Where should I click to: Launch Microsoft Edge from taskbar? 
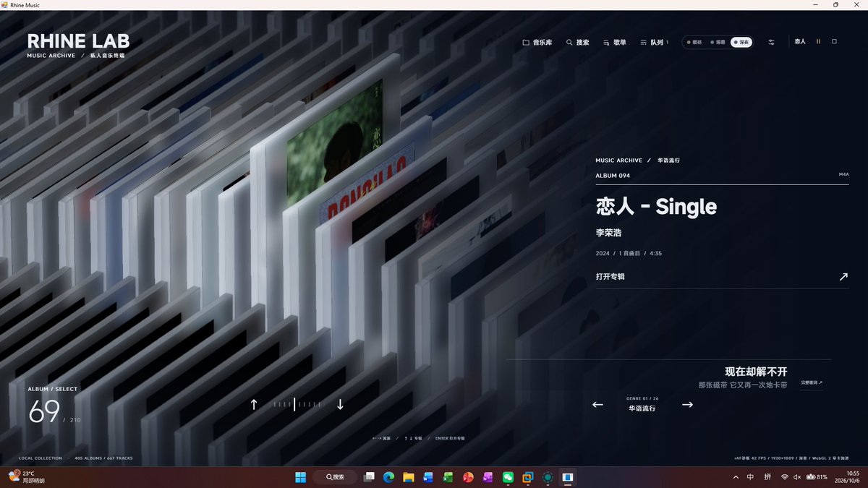[x=388, y=477]
